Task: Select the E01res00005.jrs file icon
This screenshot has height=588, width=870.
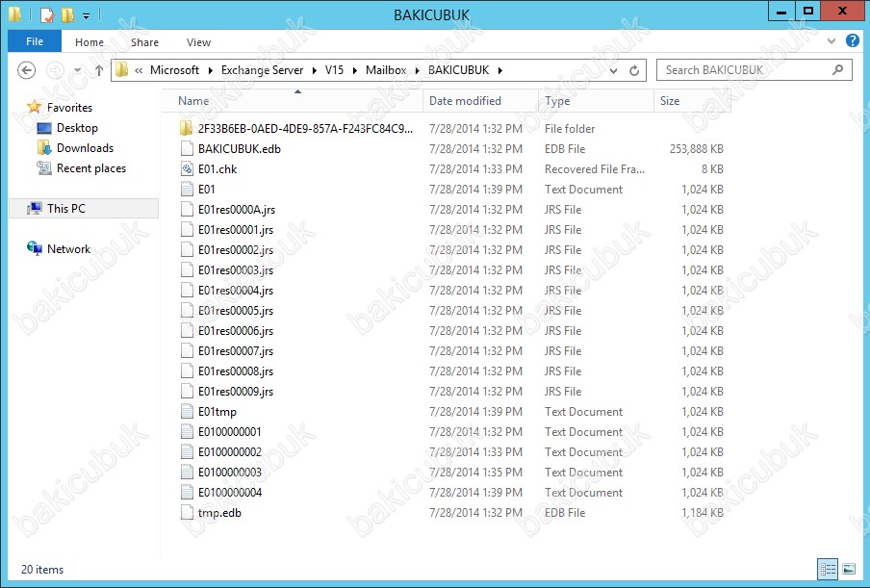Action: [187, 311]
